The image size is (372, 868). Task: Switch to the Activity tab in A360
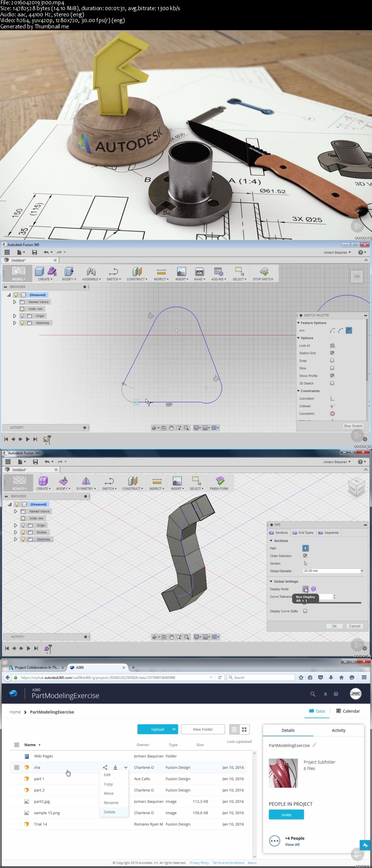(339, 730)
